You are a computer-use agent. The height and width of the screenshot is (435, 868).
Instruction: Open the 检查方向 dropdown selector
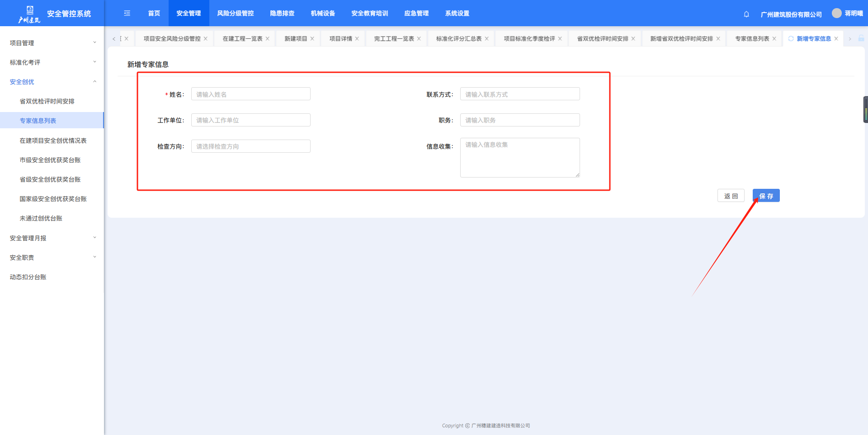click(250, 146)
